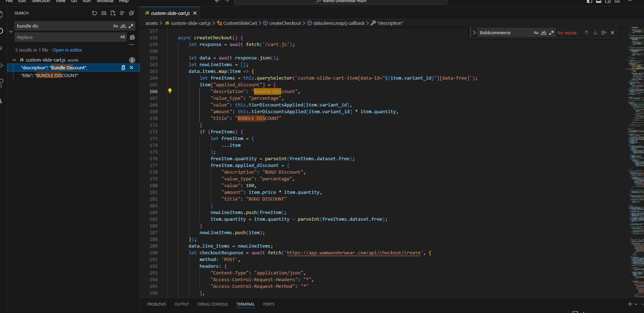The width and height of the screenshot is (644, 313).
Task: Toggle Match Case in sidebar search field
Action: [x=115, y=26]
